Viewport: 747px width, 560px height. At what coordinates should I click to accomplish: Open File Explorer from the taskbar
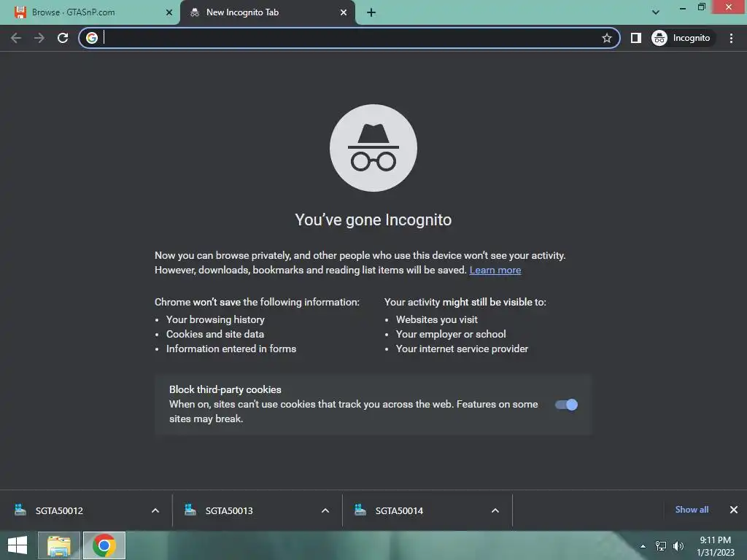click(59, 545)
